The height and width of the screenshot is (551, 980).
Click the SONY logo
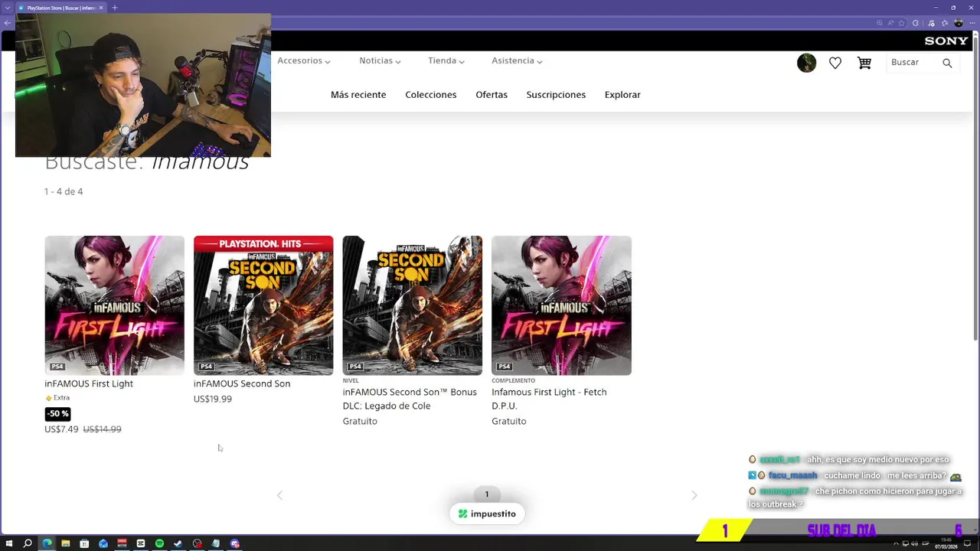(946, 41)
